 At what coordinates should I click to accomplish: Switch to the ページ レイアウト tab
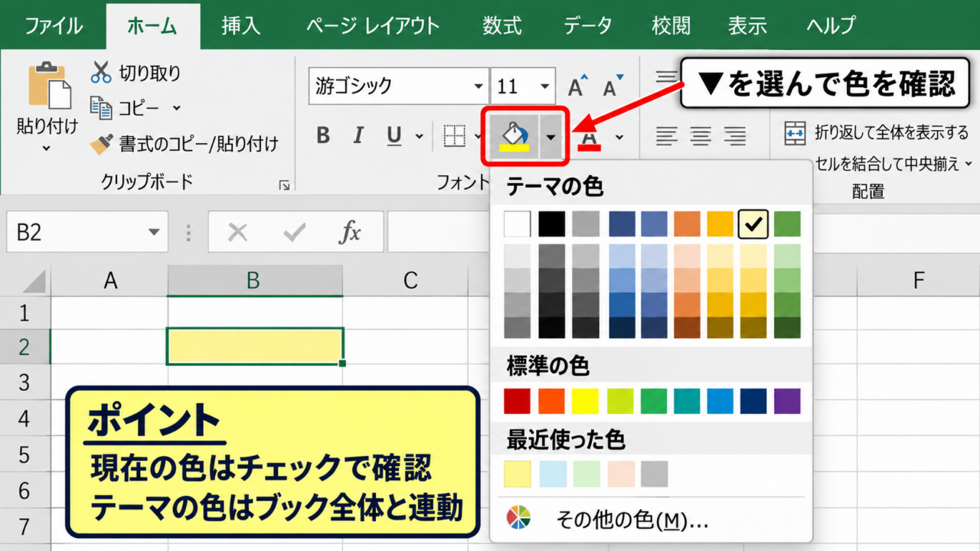pos(373,25)
